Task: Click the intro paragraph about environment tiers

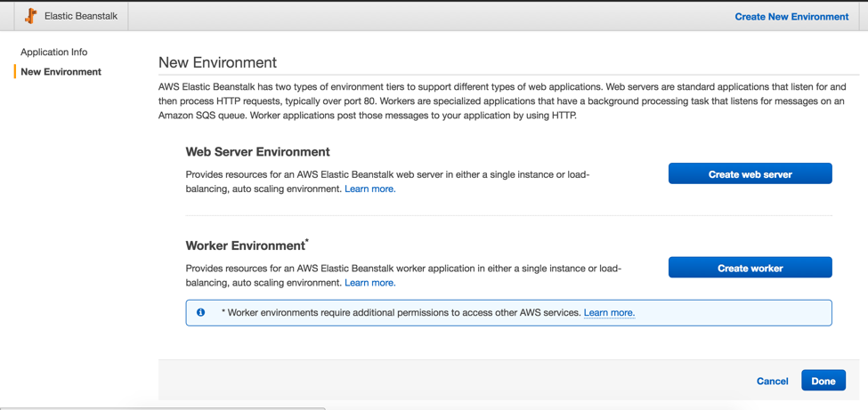Action: point(500,100)
